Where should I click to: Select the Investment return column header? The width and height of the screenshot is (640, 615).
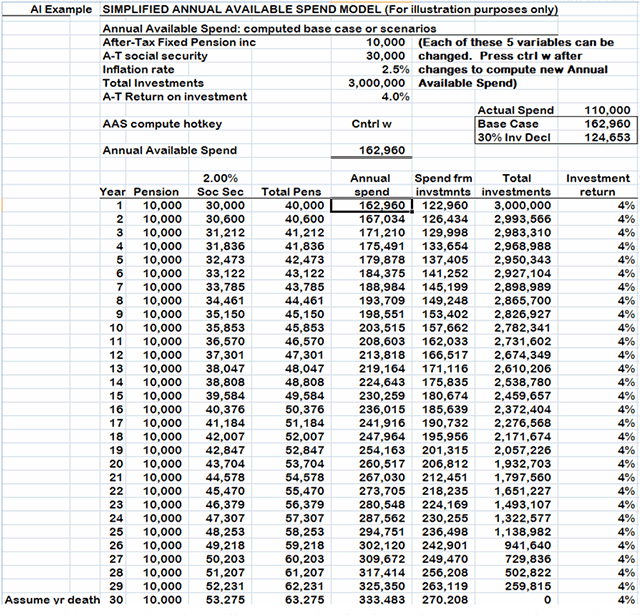pyautogui.click(x=597, y=184)
